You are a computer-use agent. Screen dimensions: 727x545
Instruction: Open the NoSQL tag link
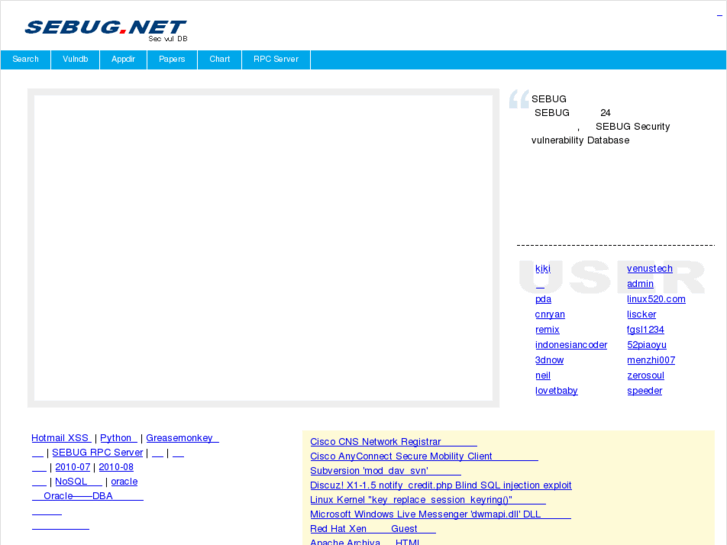(78, 481)
